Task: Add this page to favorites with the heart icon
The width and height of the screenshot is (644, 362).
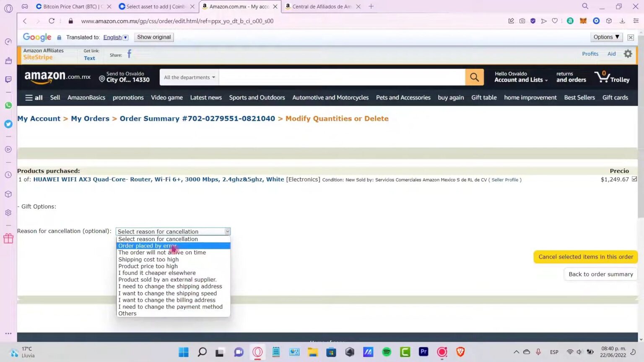Action: pos(554,21)
